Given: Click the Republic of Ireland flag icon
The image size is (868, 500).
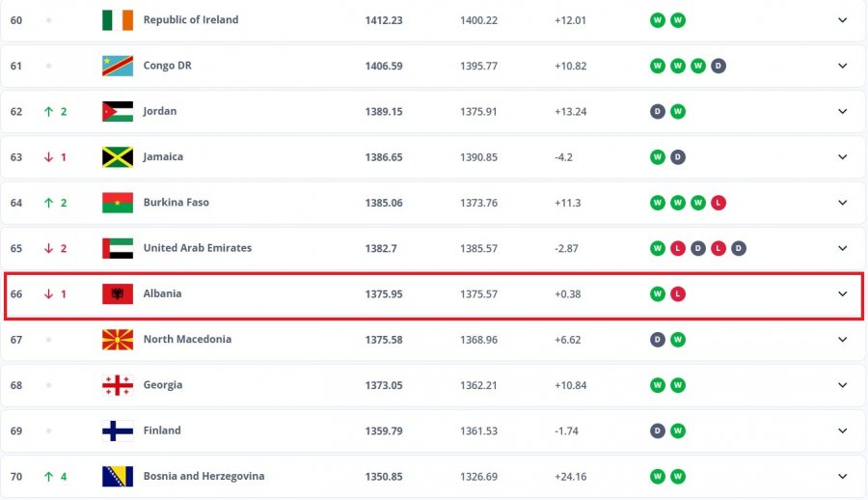Looking at the screenshot, I should click(x=118, y=20).
